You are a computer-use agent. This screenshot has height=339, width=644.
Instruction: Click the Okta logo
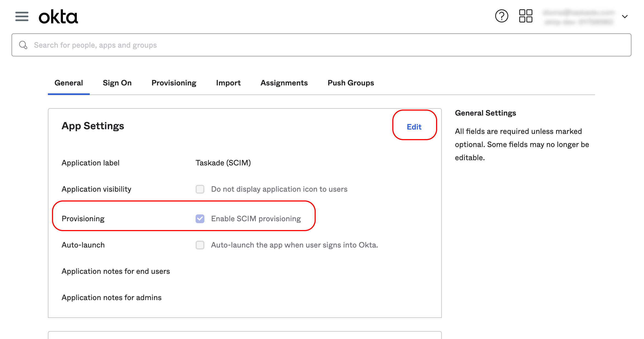click(58, 17)
